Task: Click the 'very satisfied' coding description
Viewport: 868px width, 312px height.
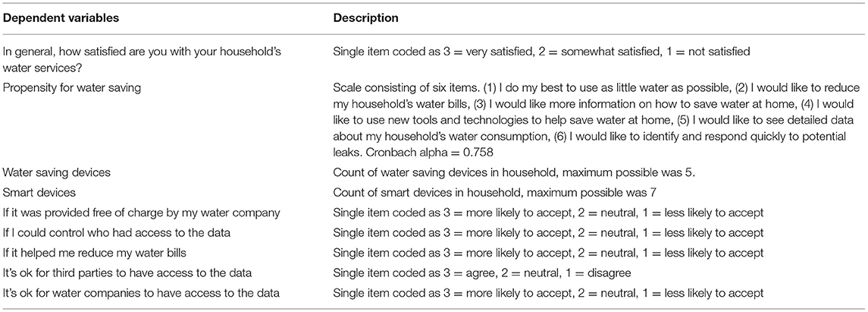Action: pos(541,52)
